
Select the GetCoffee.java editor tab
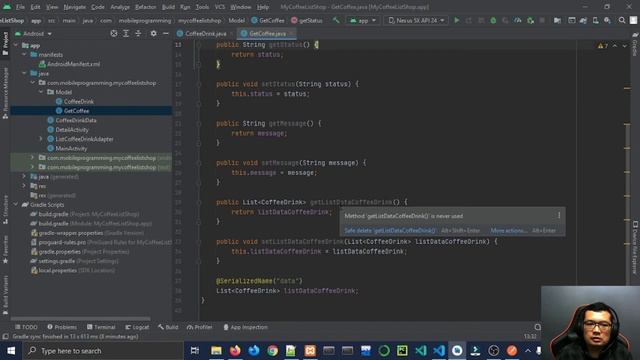[x=267, y=33]
